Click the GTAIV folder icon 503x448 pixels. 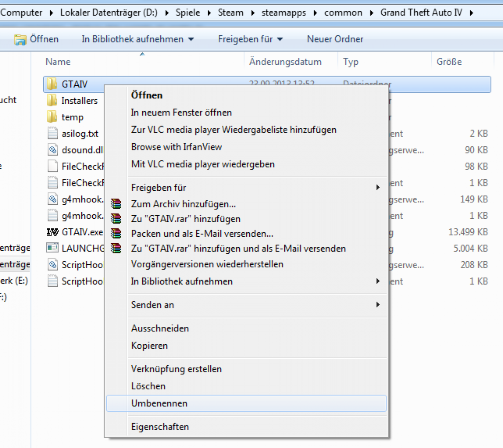pos(52,84)
